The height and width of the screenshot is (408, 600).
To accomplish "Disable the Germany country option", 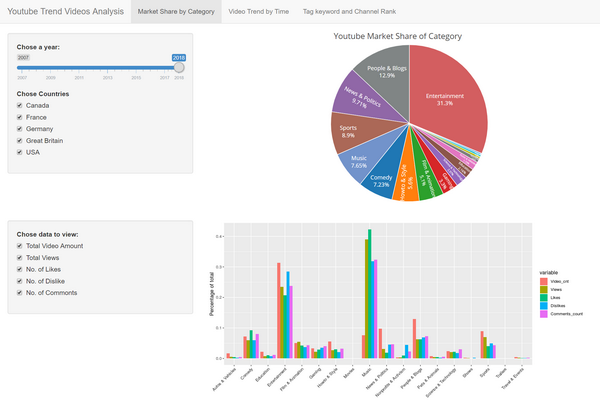I will click(19, 129).
